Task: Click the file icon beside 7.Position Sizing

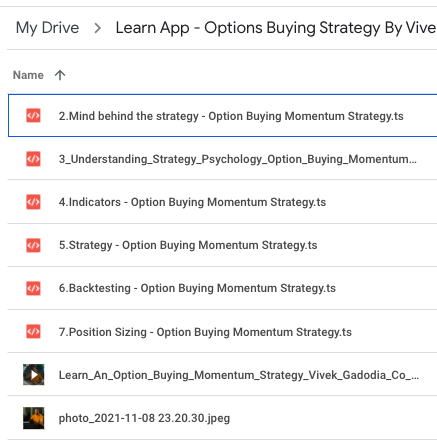Action: click(33, 332)
